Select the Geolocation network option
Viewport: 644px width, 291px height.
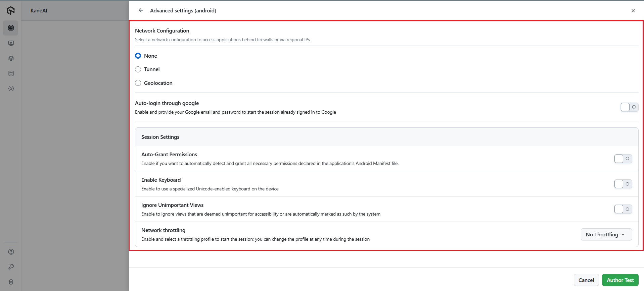point(138,83)
